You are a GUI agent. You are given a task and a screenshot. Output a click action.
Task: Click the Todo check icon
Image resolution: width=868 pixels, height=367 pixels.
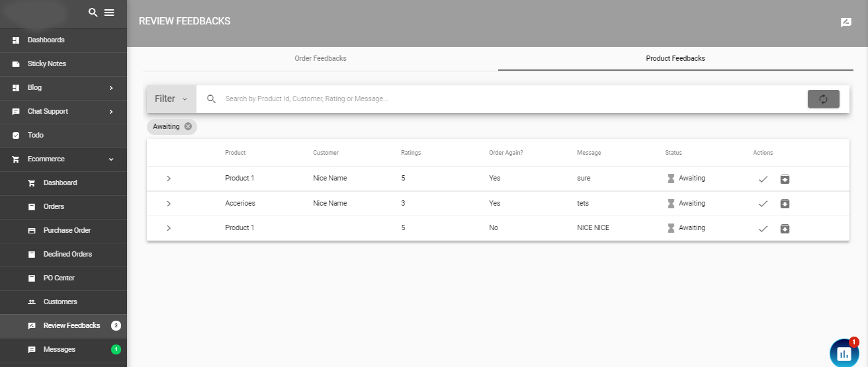point(16,136)
